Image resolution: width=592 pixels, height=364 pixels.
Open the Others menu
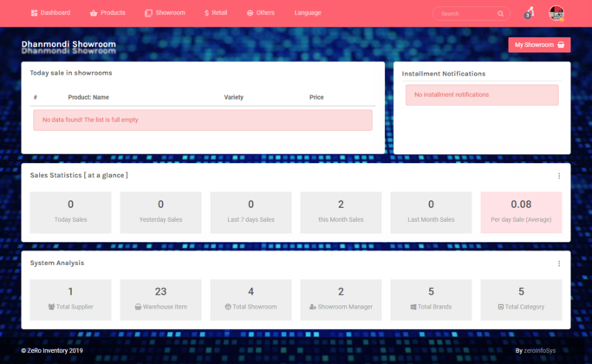260,13
